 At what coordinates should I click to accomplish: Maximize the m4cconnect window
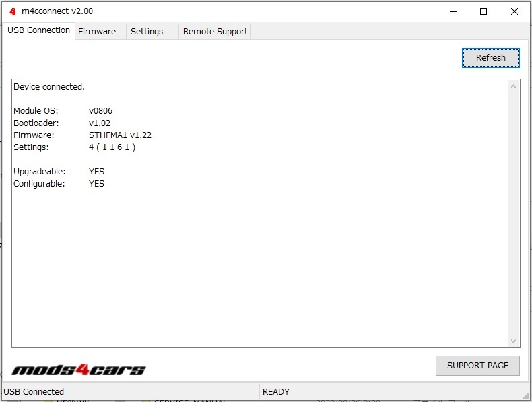[x=484, y=11]
